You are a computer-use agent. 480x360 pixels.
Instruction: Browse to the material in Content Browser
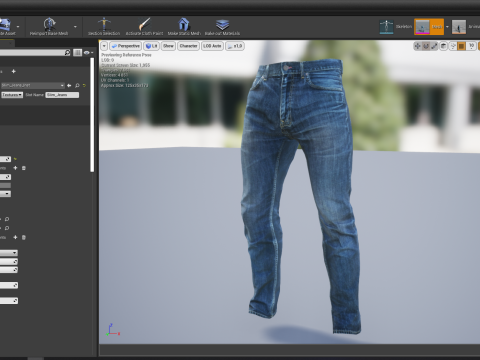[x=77, y=86]
